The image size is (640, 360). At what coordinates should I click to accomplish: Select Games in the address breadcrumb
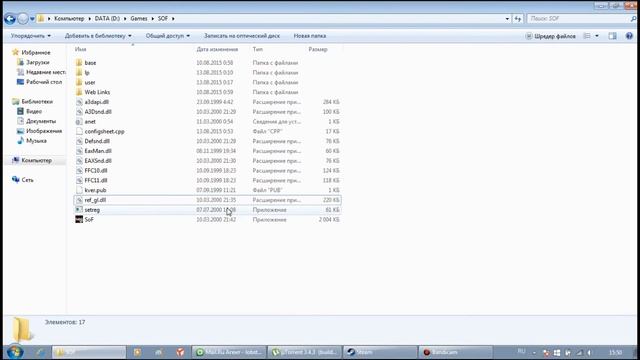[x=139, y=19]
